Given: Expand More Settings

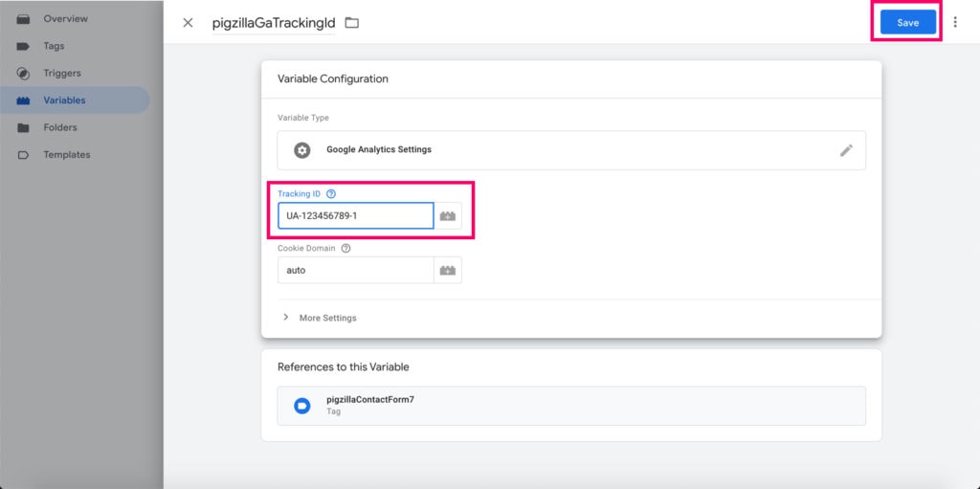Looking at the screenshot, I should pos(320,318).
